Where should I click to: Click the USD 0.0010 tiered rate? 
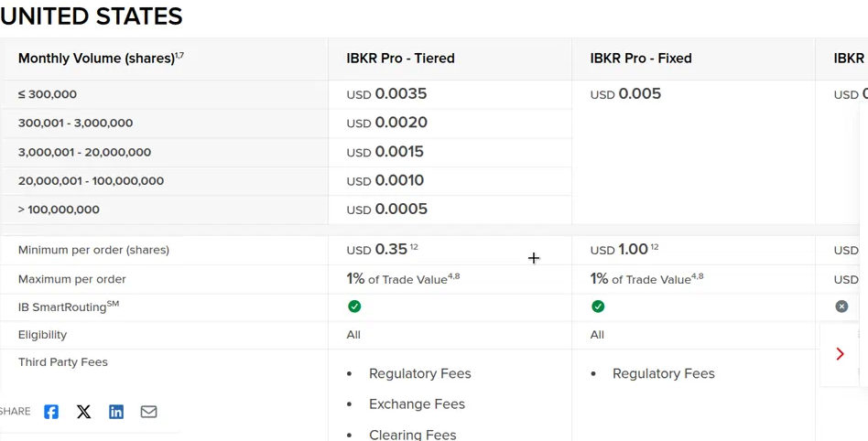click(x=385, y=181)
